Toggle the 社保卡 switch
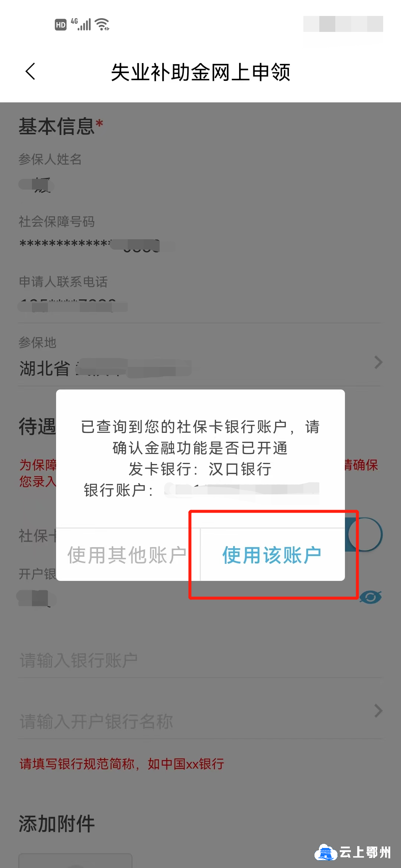Screen dimensions: 401x868 point(364,535)
